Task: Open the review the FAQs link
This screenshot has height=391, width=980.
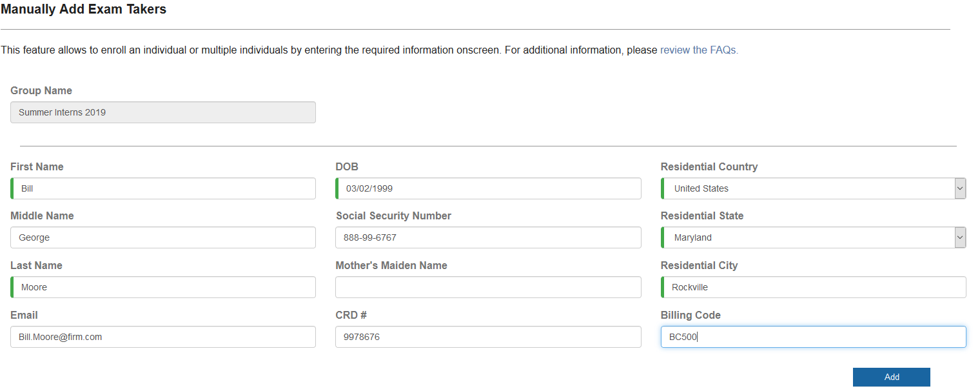Action: coord(699,50)
